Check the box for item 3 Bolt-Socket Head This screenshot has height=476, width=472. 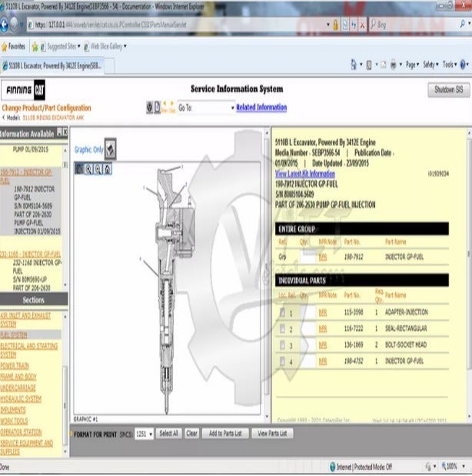click(283, 345)
